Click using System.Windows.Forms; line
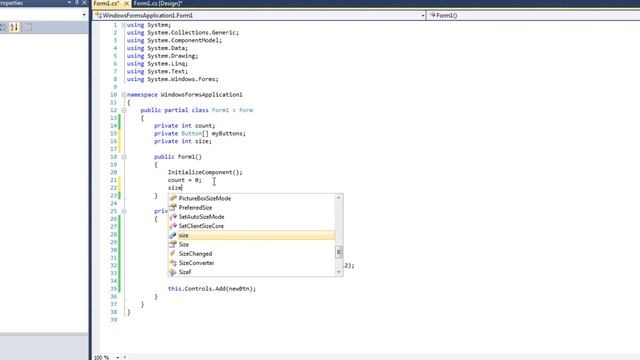 point(173,79)
